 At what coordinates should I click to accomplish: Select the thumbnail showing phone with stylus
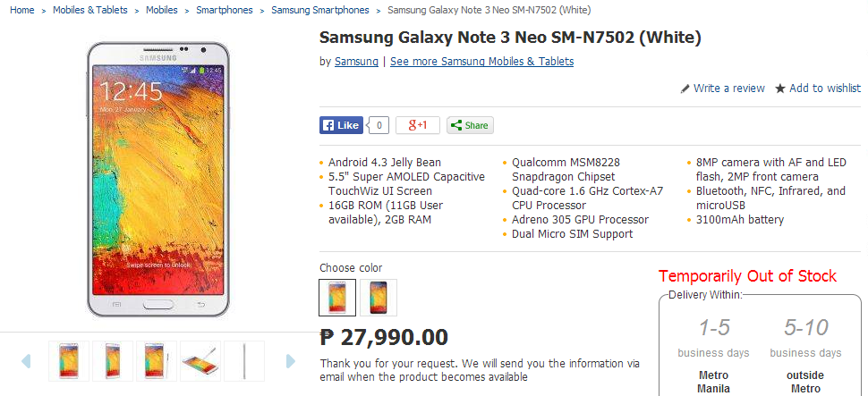[200, 361]
